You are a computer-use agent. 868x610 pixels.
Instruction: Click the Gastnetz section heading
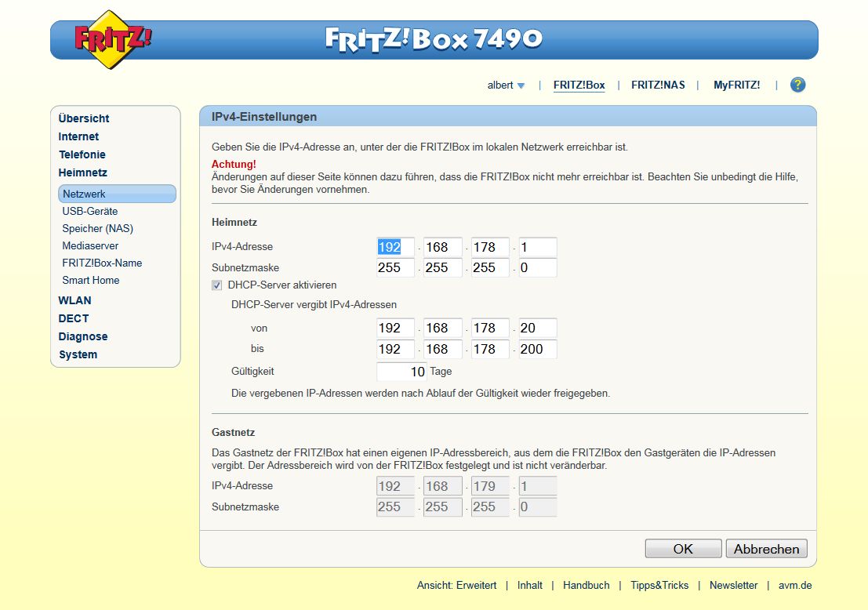[233, 432]
